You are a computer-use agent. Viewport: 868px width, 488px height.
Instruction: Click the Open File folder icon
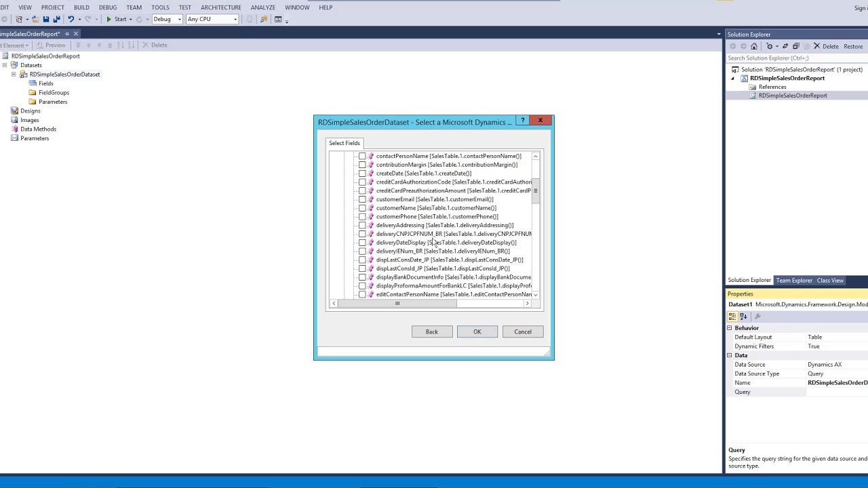(35, 19)
